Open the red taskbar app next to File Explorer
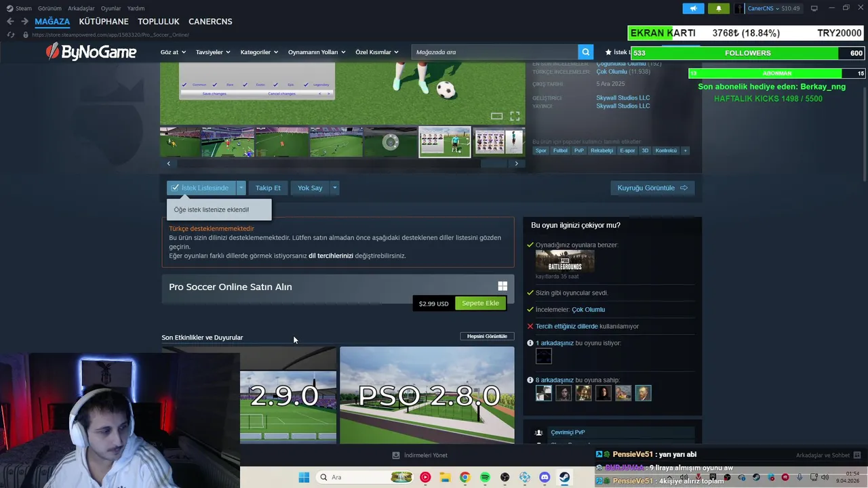Image resolution: width=868 pixels, height=488 pixels. [x=425, y=477]
